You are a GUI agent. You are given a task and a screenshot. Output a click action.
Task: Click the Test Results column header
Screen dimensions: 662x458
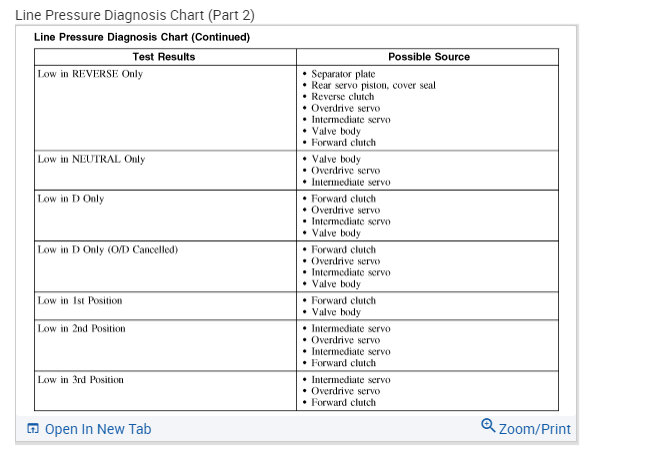(164, 57)
